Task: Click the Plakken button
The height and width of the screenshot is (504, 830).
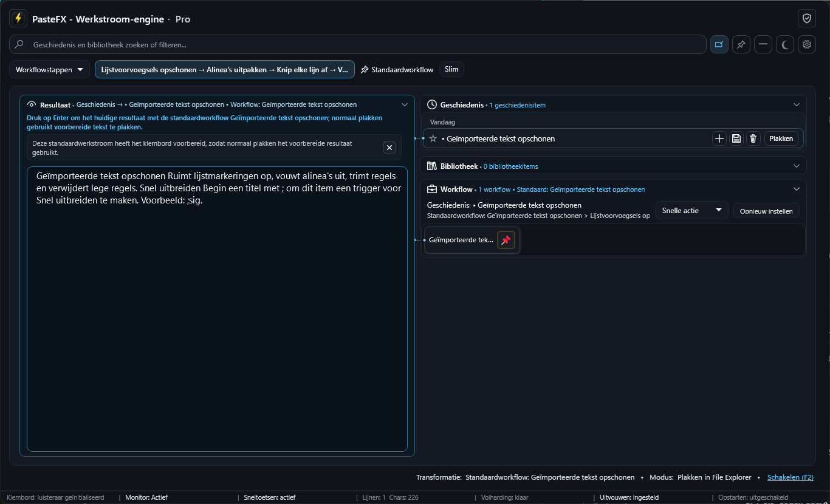Action: click(781, 138)
